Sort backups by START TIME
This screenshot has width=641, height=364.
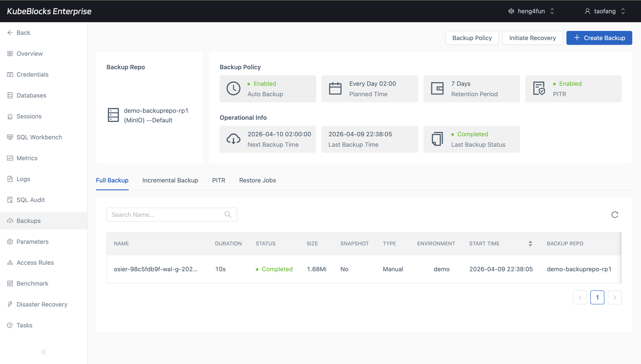tap(530, 243)
